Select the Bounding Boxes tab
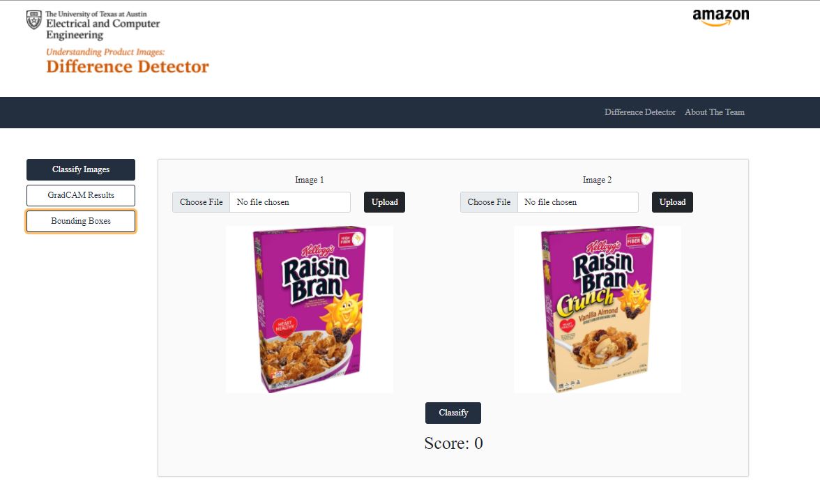The height and width of the screenshot is (504, 820). point(81,220)
